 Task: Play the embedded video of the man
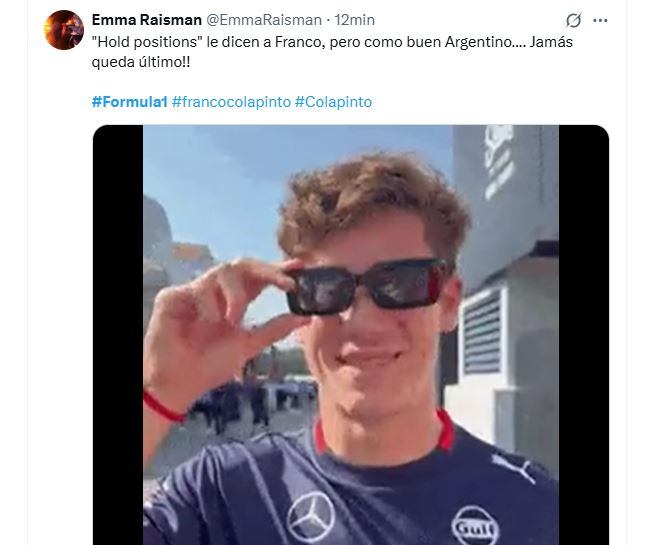(351, 335)
